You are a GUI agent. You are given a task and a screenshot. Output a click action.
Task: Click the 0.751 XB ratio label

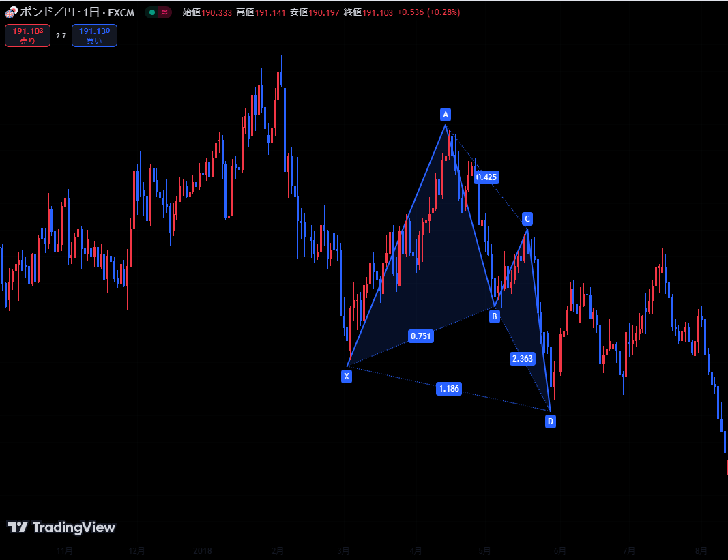tap(421, 336)
